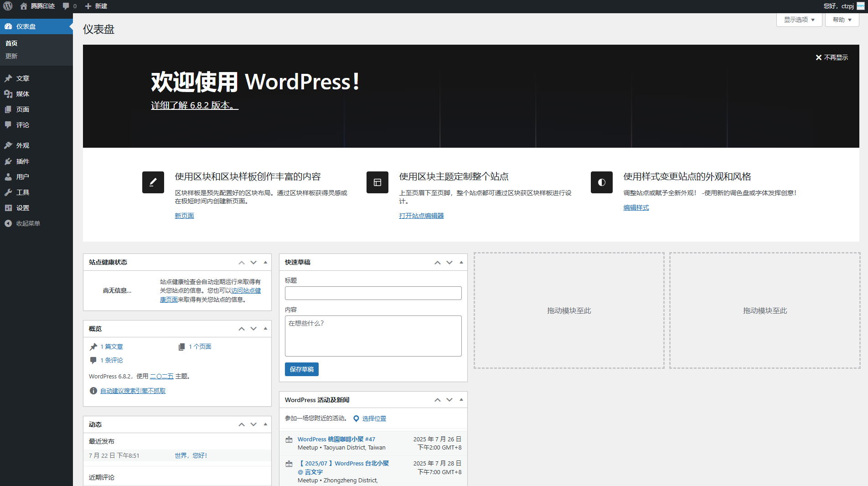This screenshot has height=486, width=868.
Task: Click the location pin icon 选择位置
Action: coord(356,419)
